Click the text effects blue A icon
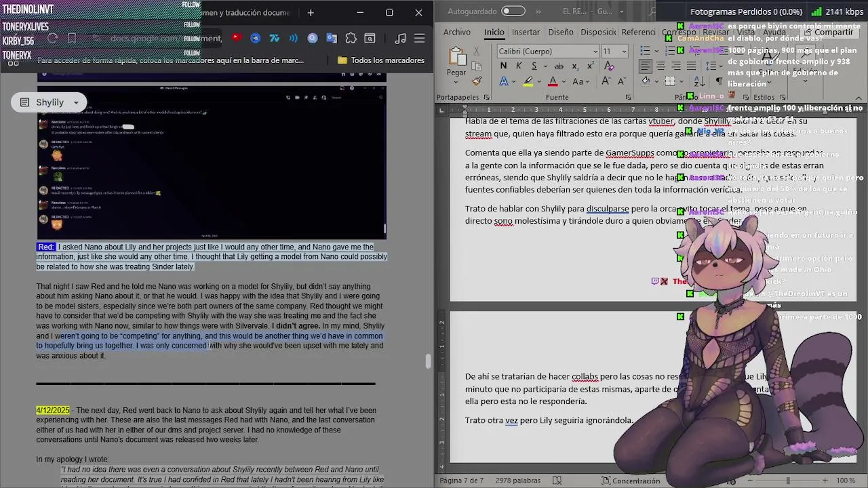This screenshot has height=488, width=868. click(503, 81)
